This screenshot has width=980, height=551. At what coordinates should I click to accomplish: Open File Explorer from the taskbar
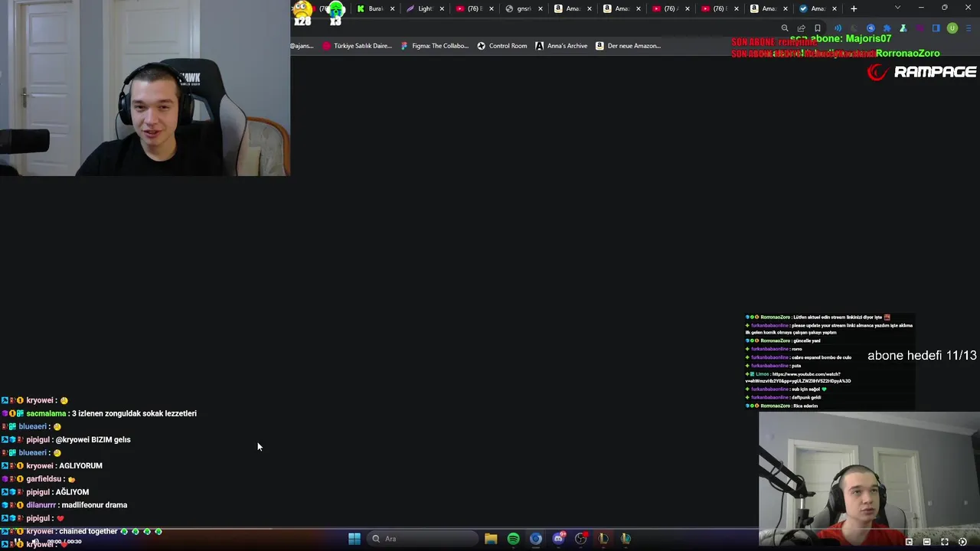pyautogui.click(x=491, y=539)
